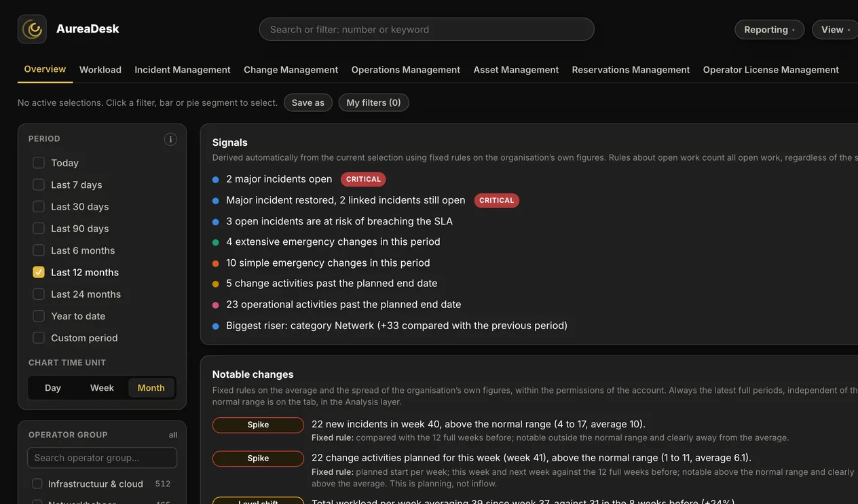Click 'Major incident restored' signal text
858x504 pixels.
(x=346, y=200)
